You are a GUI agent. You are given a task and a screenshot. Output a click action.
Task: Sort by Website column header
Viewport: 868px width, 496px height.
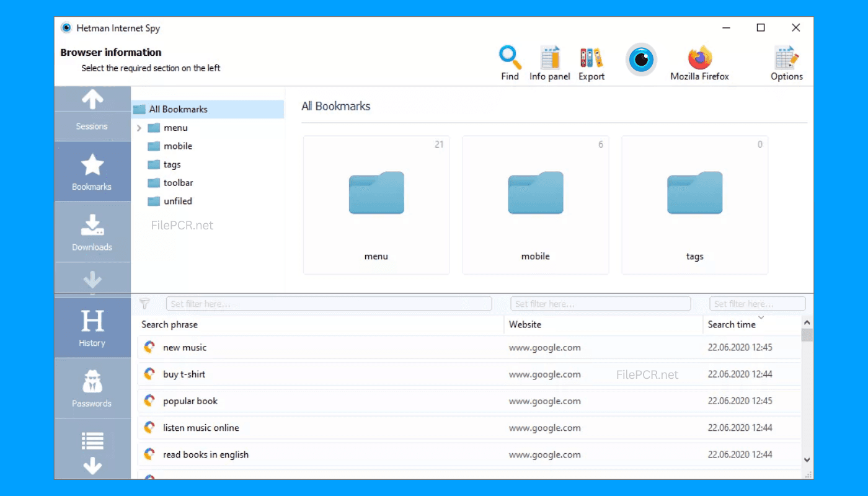[603, 324]
